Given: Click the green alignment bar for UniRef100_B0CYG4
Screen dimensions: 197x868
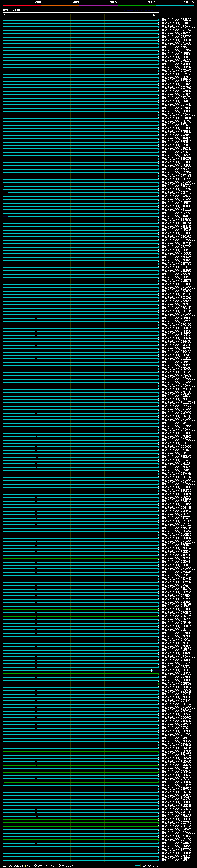Looking at the screenshot, I should tap(81, 558).
